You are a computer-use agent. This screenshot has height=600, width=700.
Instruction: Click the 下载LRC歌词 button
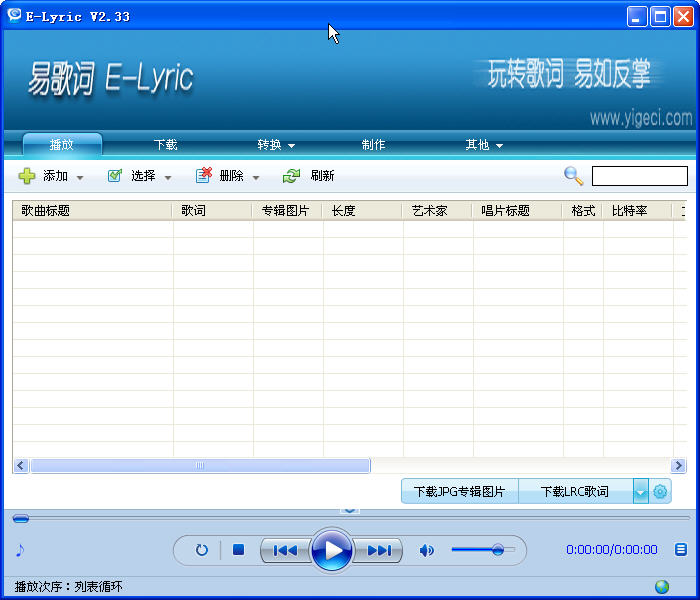[575, 492]
